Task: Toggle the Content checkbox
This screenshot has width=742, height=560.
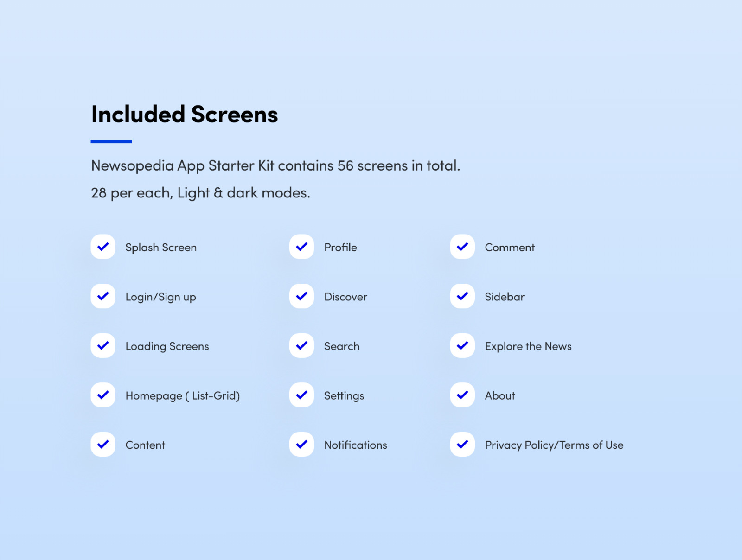Action: [103, 444]
